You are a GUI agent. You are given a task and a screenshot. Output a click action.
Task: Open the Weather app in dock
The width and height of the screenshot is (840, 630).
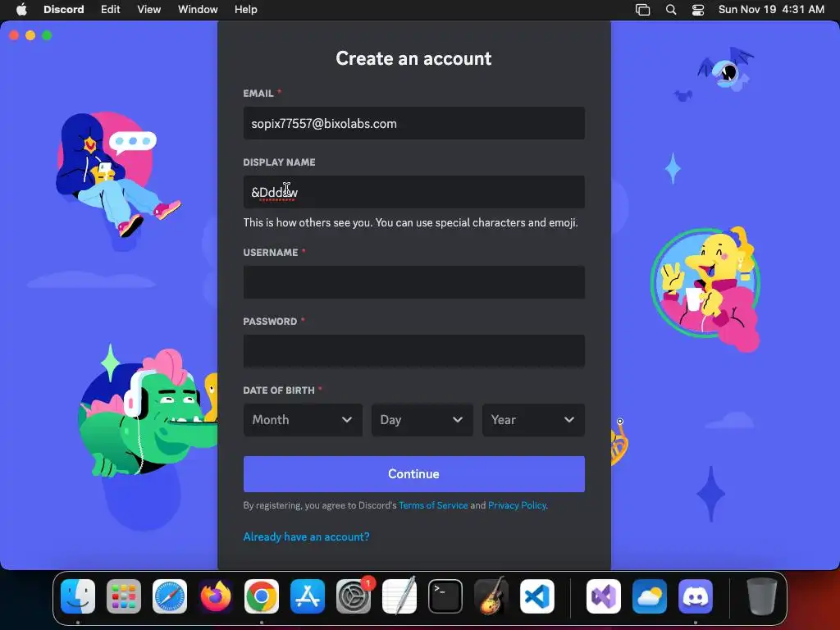(650, 596)
